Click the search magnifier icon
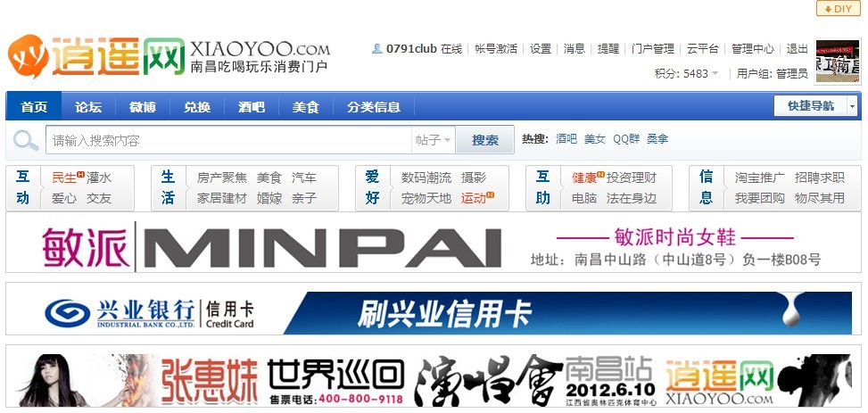 (25, 140)
